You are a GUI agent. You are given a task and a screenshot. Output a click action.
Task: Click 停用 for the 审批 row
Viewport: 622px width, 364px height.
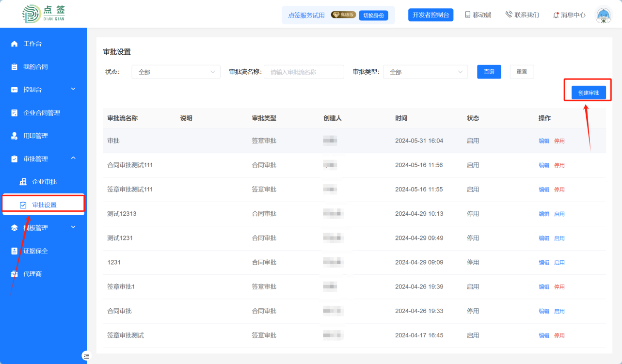559,141
